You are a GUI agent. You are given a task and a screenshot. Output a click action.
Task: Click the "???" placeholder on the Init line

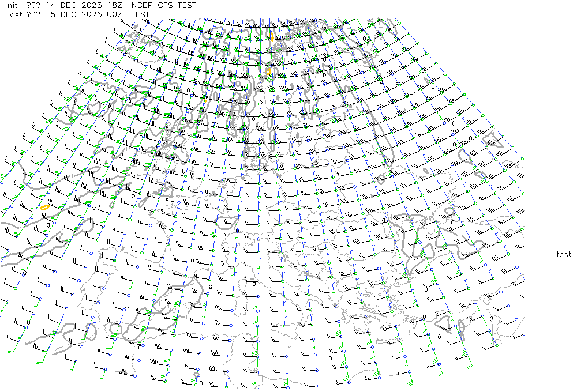click(33, 5)
